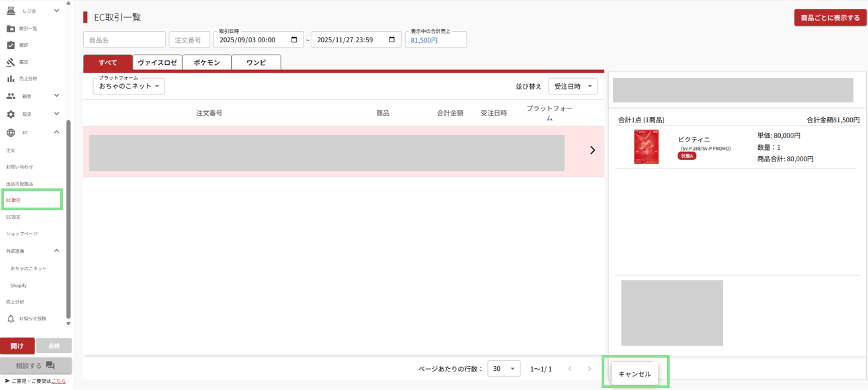Click the 鑑定 gavel icon
This screenshot has width=868, height=390.
(x=11, y=62)
